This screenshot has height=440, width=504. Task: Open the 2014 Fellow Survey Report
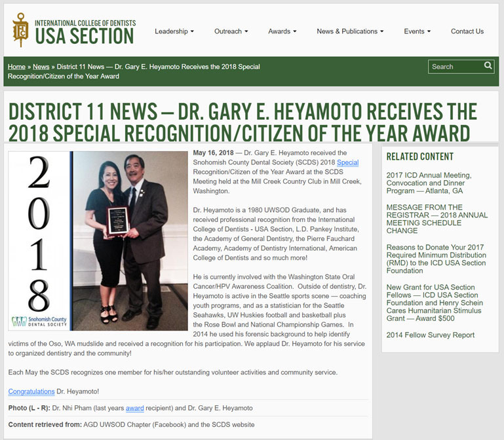430,335
